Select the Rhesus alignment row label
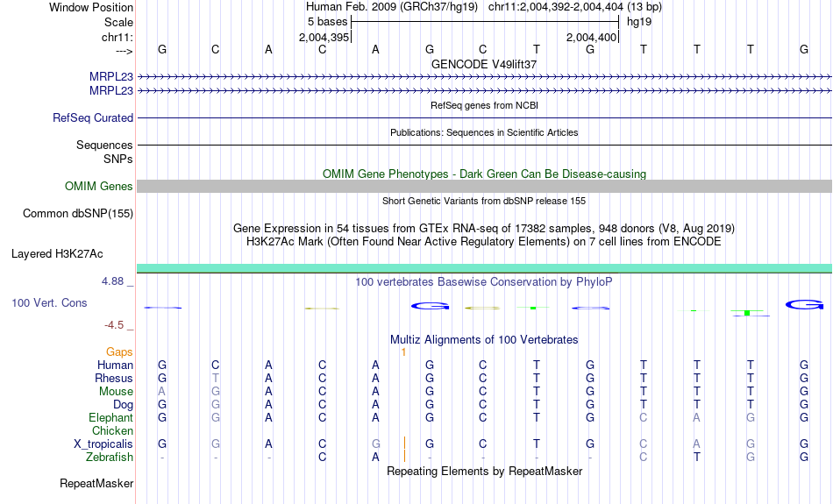The width and height of the screenshot is (833, 504). pos(114,378)
